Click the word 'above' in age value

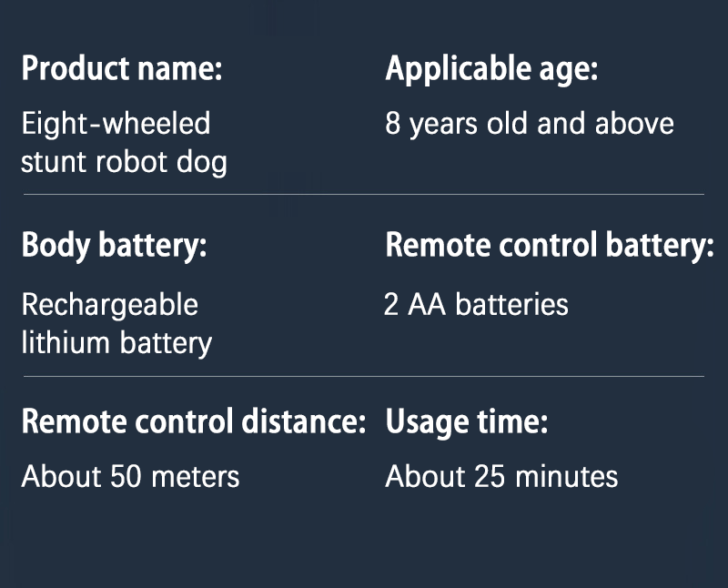click(634, 124)
